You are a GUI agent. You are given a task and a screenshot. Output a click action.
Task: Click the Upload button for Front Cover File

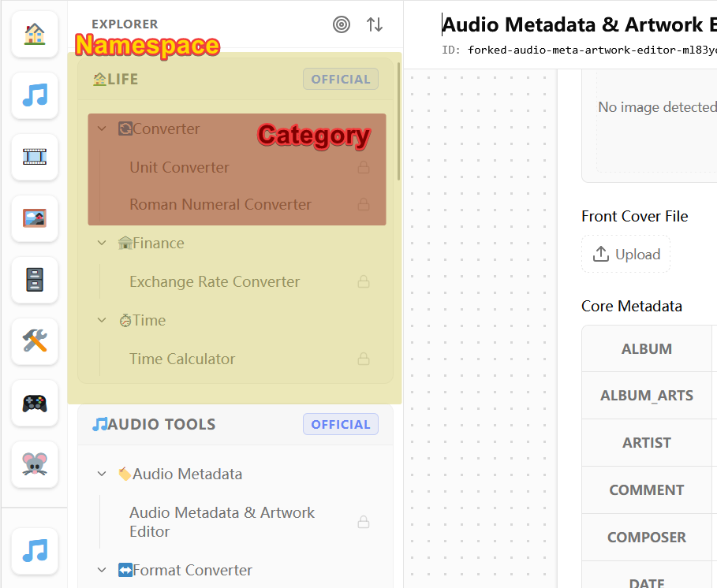(x=626, y=254)
